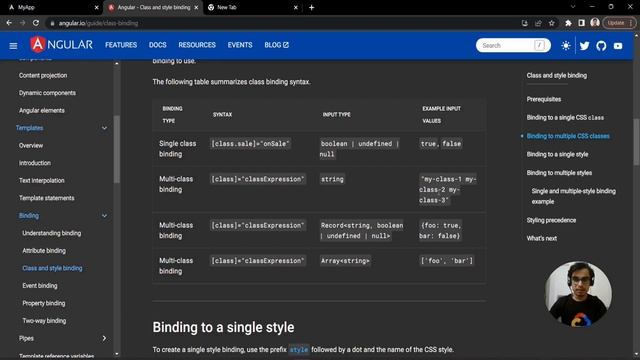640x360 pixels.
Task: Open Attribute binding in sidebar
Action: click(x=44, y=251)
